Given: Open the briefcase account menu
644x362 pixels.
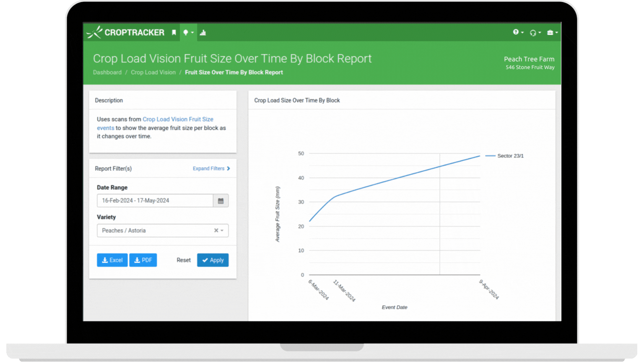Looking at the screenshot, I should click(x=552, y=33).
